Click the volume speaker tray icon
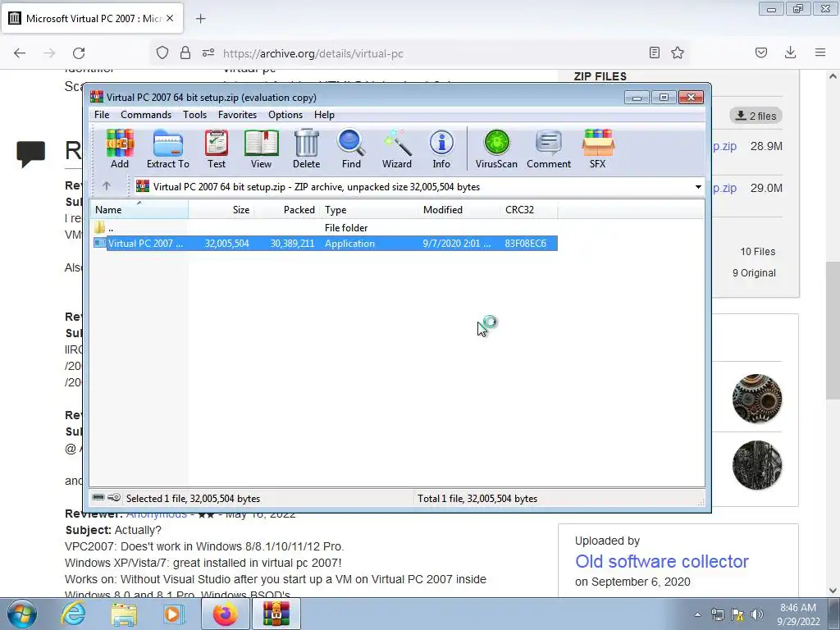Screen dimensions: 840x630 (x=756, y=614)
